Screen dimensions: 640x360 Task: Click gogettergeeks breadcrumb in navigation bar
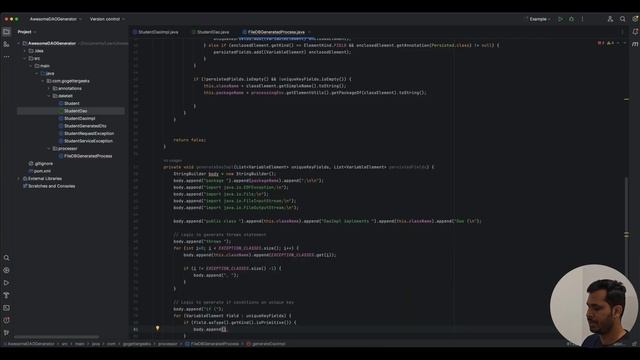(x=136, y=344)
